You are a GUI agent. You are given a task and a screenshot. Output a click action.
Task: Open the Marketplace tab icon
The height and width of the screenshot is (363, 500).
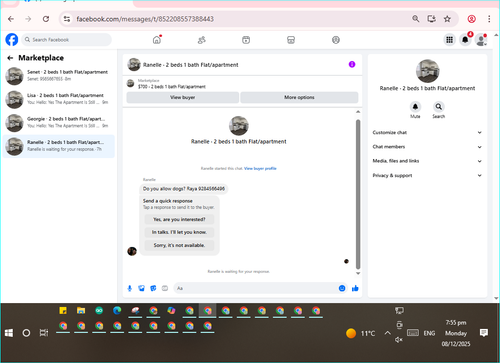click(291, 40)
